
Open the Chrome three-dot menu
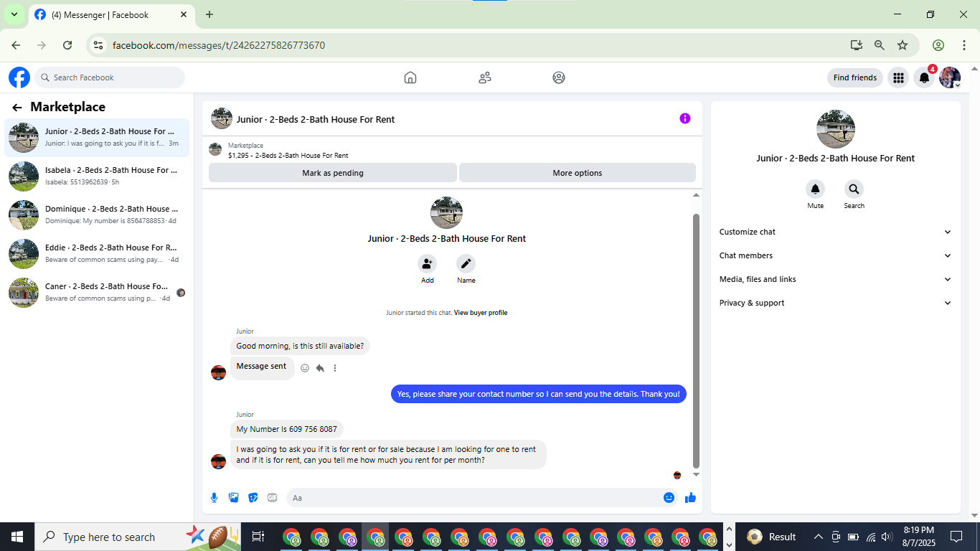tap(964, 45)
